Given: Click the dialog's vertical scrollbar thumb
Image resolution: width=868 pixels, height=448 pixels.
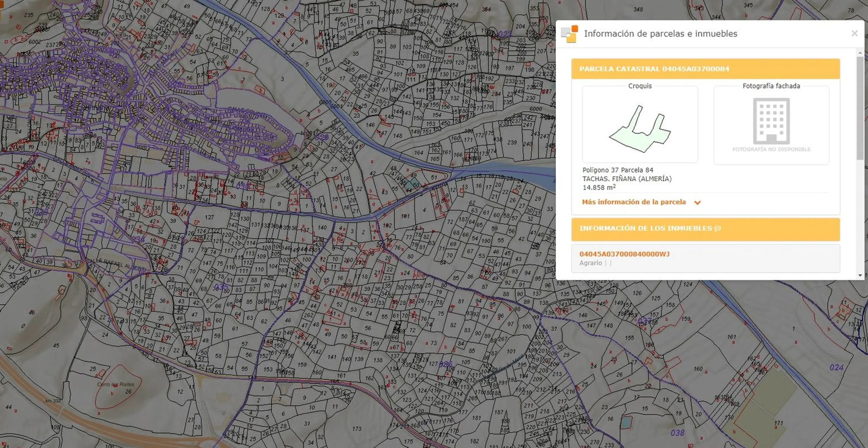Looking at the screenshot, I should click(860, 108).
